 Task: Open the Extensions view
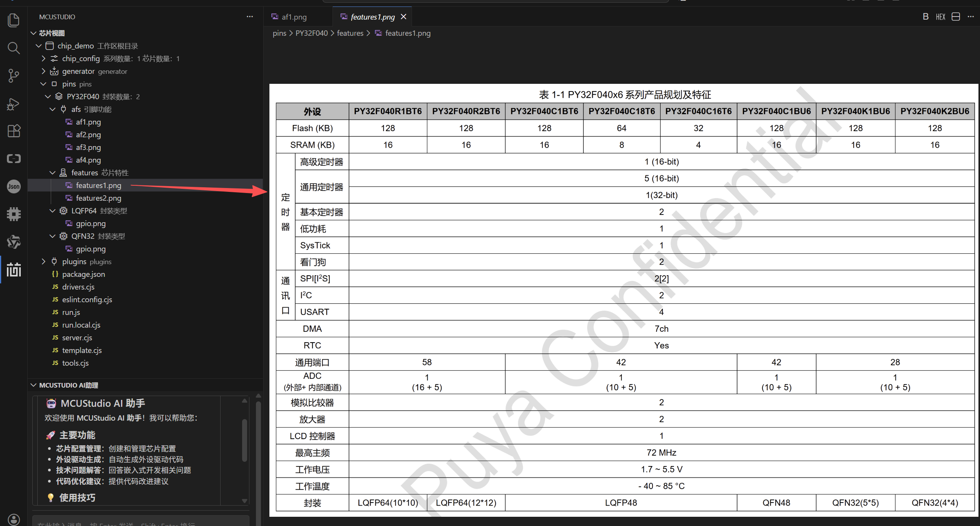point(13,131)
